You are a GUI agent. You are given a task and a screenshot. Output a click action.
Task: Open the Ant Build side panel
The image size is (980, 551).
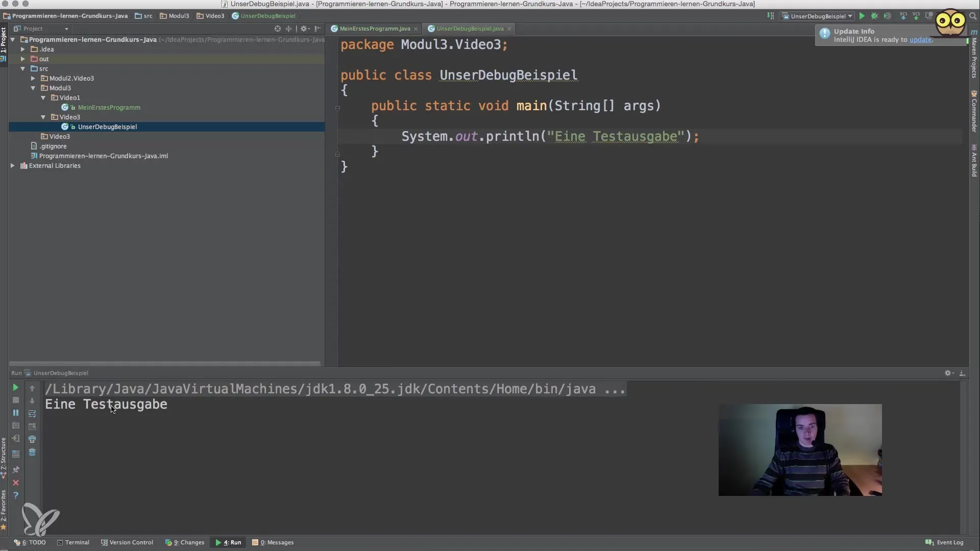coord(974,160)
